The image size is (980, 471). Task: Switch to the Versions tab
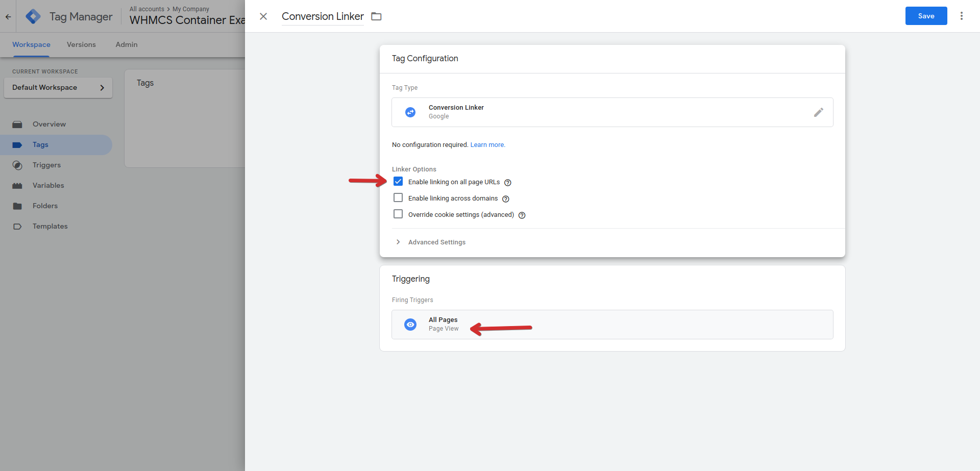[81, 45]
